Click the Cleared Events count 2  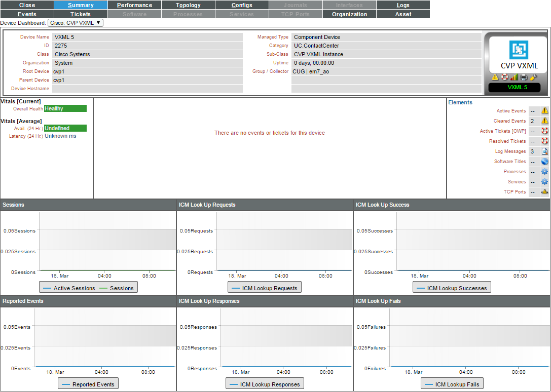(534, 121)
